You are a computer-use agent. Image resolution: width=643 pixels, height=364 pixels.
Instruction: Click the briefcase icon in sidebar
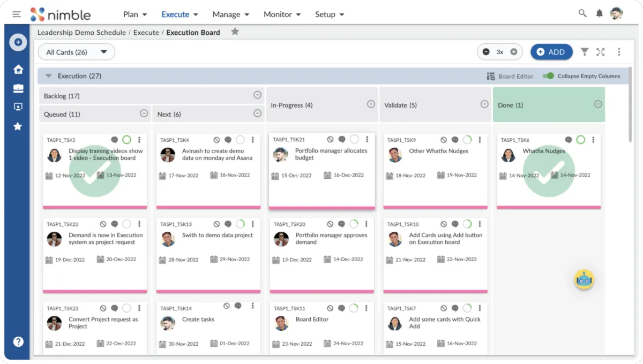[x=18, y=88]
